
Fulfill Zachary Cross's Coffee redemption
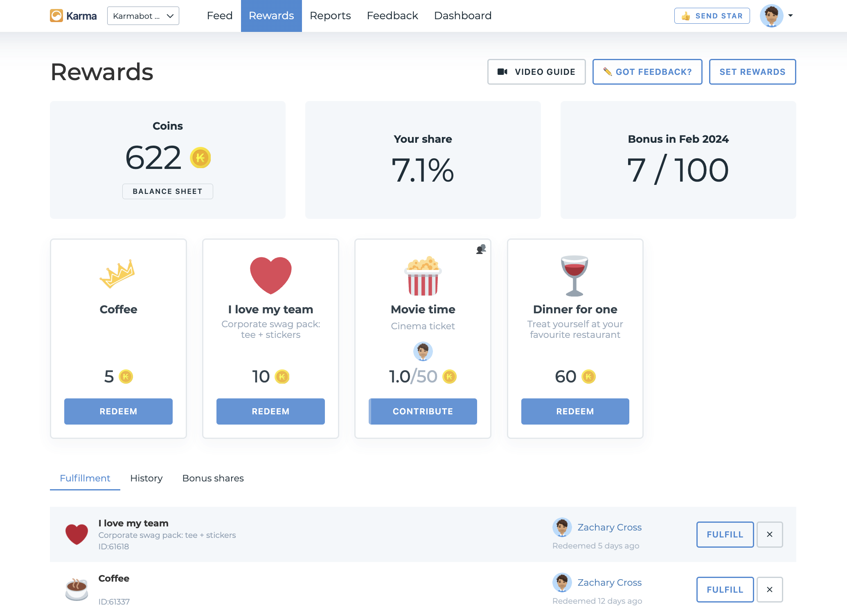(725, 589)
